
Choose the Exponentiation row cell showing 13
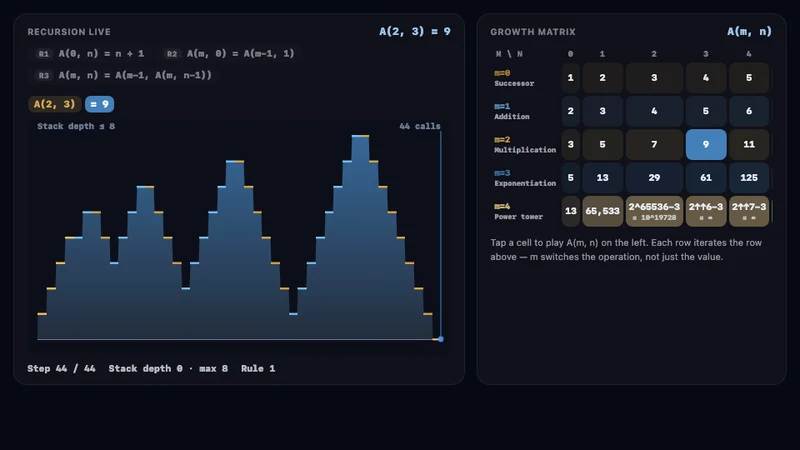(x=603, y=178)
